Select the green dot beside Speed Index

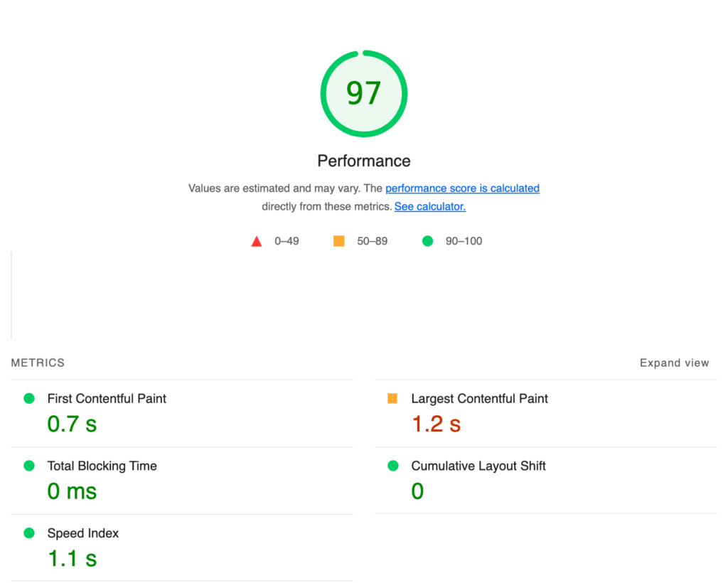coord(28,533)
